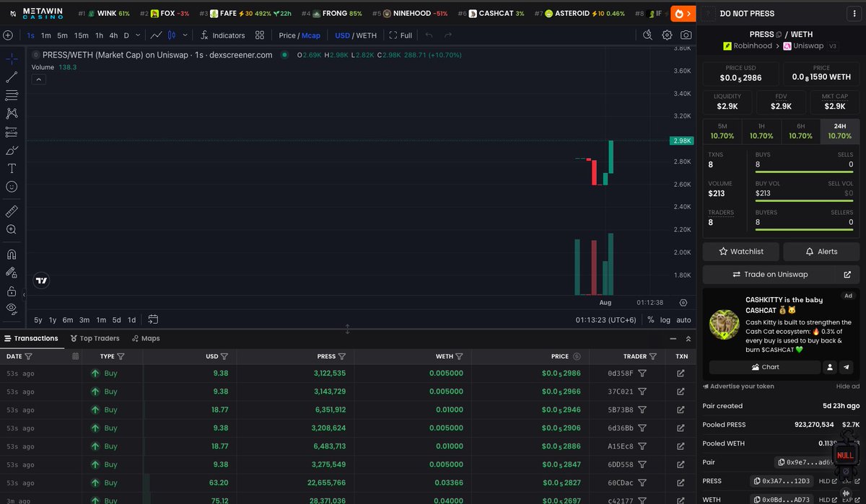The image size is (866, 504).
Task: Toggle lock all drawing tools
Action: pyautogui.click(x=12, y=291)
